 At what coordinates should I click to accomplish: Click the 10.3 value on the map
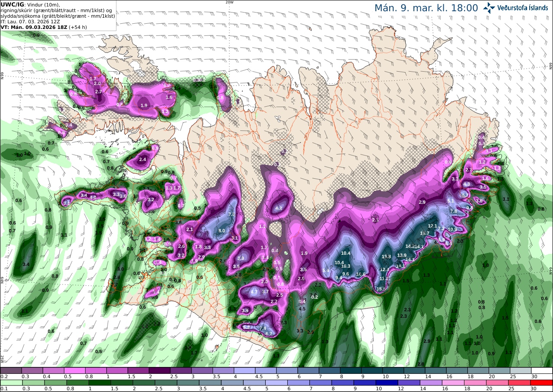pyautogui.click(x=346, y=266)
